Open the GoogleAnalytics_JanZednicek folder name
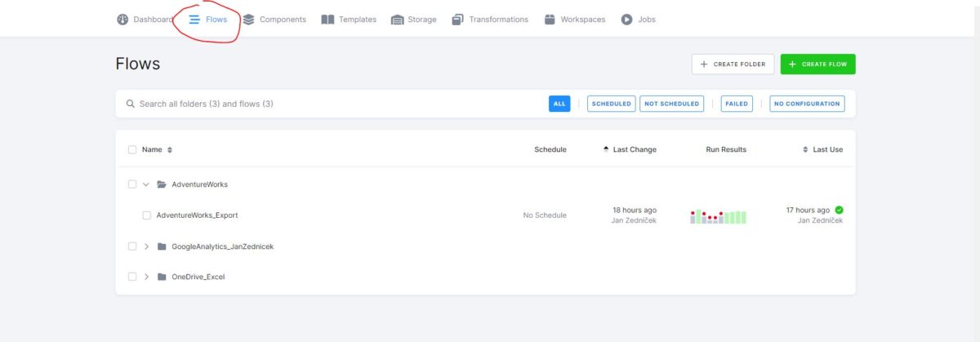Image resolution: width=980 pixels, height=342 pixels. [x=223, y=247]
